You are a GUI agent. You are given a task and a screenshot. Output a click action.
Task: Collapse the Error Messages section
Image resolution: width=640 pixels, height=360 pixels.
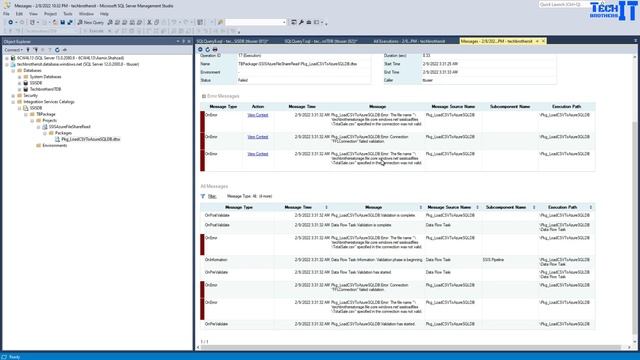click(204, 96)
